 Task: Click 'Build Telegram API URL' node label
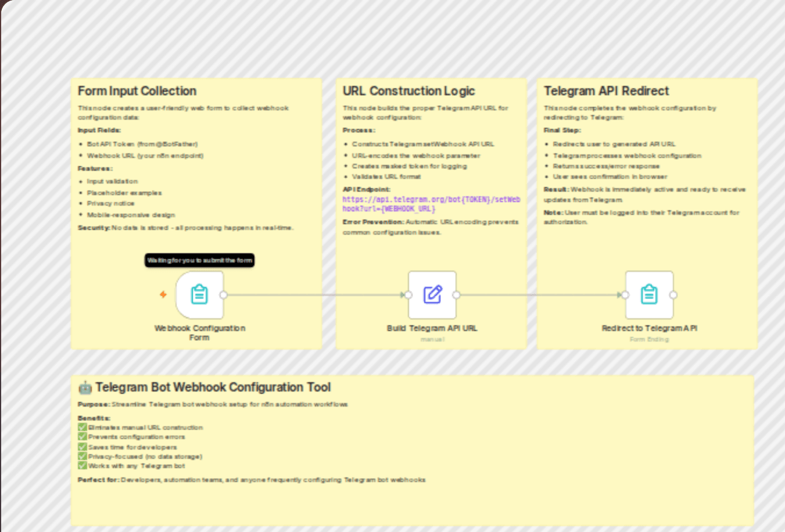click(x=432, y=328)
